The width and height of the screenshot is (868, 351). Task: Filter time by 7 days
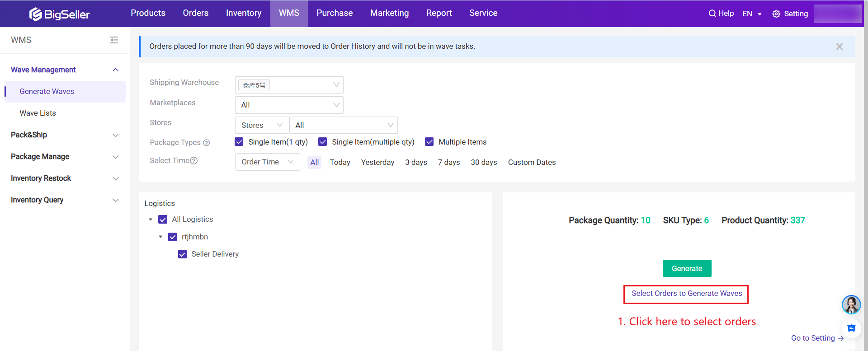(449, 163)
